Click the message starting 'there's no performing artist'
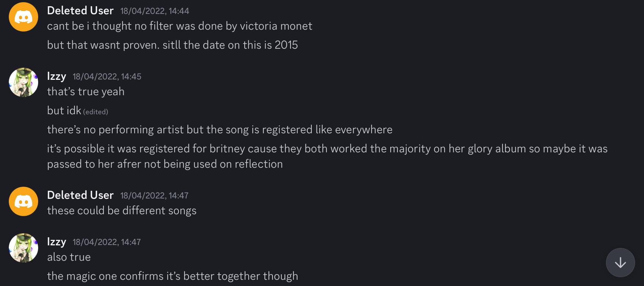 pos(220,130)
